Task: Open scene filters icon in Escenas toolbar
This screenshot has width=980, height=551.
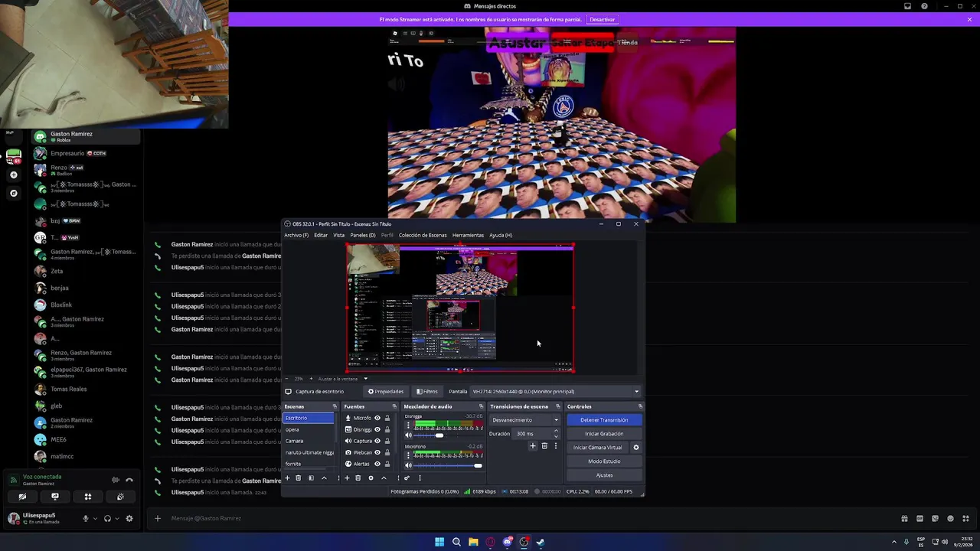Action: coord(311,478)
